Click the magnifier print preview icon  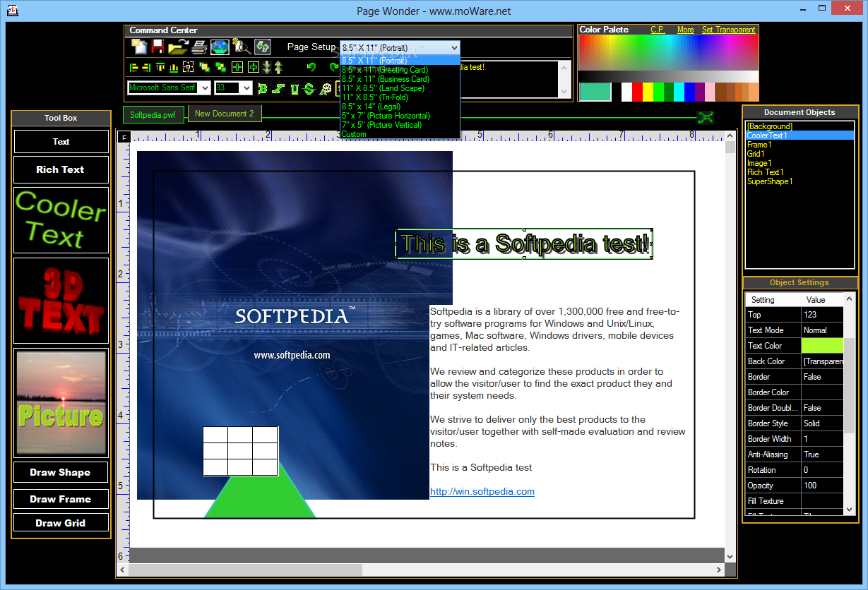tap(242, 47)
